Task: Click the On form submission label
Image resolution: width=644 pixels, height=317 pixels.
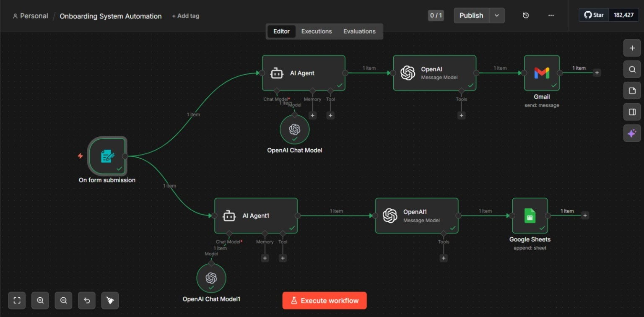Action: (107, 180)
